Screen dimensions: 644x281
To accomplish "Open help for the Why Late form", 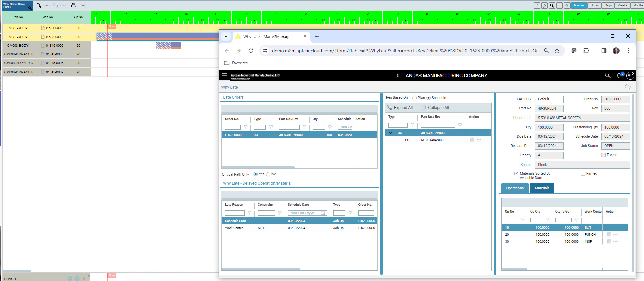I will (628, 87).
